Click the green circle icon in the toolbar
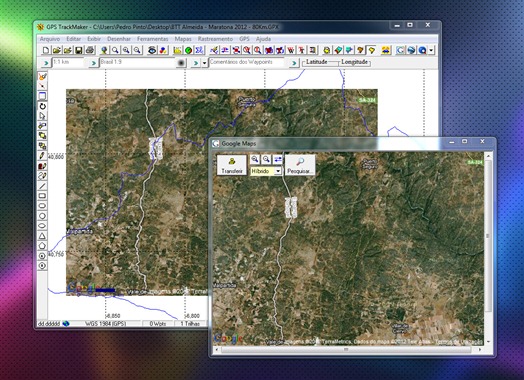Screen dimensions: 524x380 tap(188, 50)
